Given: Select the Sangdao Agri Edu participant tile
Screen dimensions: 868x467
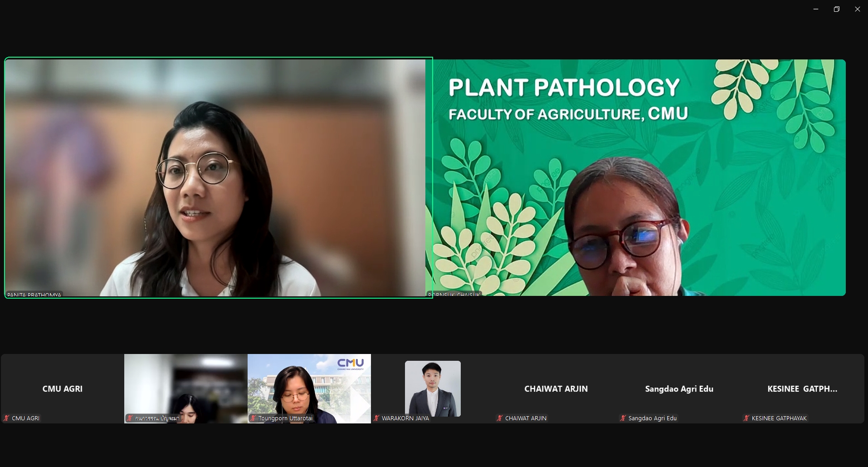Looking at the screenshot, I should coord(679,388).
